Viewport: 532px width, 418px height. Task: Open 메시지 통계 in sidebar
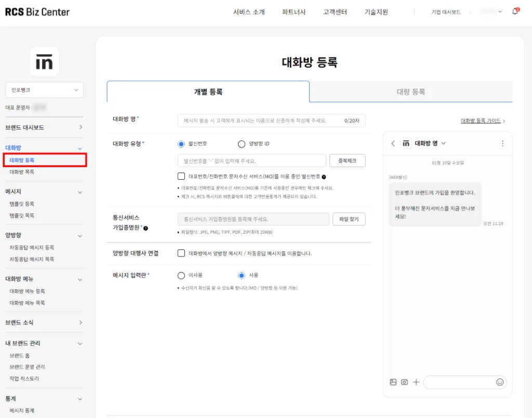pos(22,411)
